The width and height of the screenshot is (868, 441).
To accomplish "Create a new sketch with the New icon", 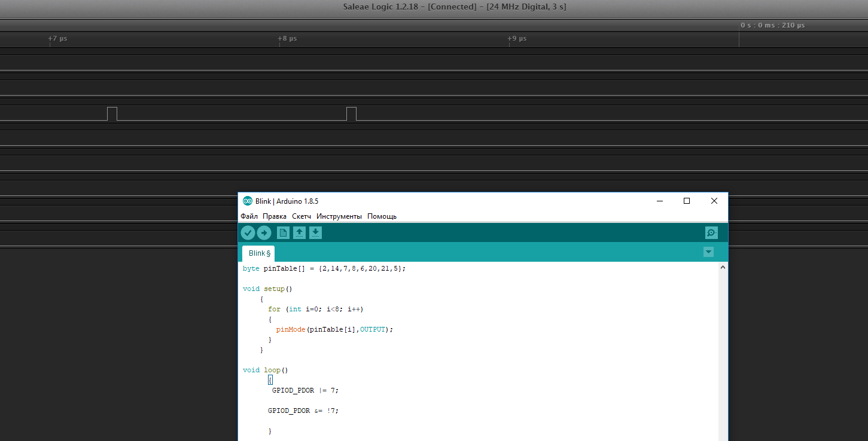I will (x=284, y=233).
